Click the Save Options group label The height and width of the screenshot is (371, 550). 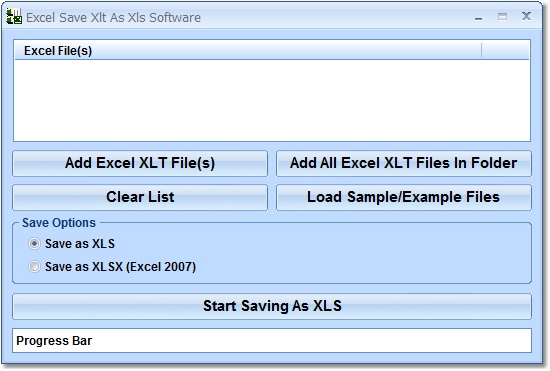pyautogui.click(x=59, y=223)
